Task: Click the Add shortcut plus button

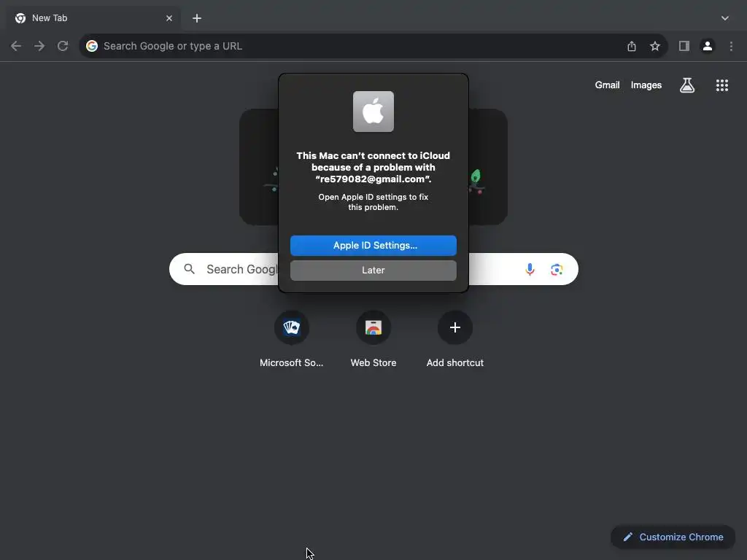Action: tap(455, 327)
